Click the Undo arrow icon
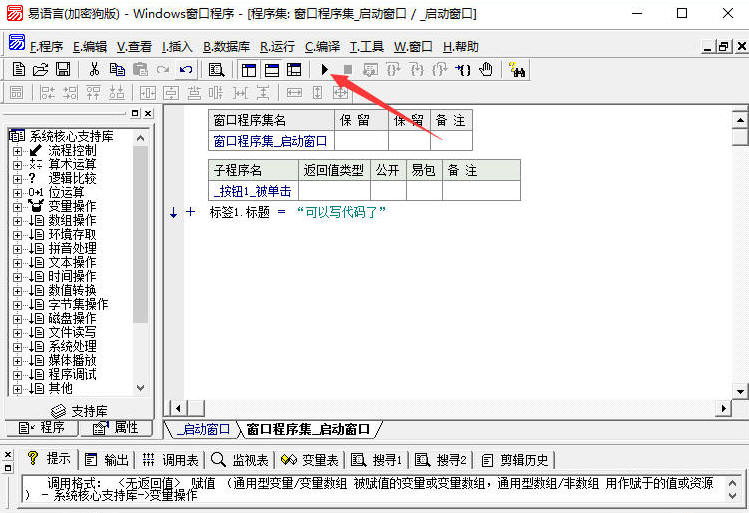Screen dimensions: 749x513 [x=185, y=69]
